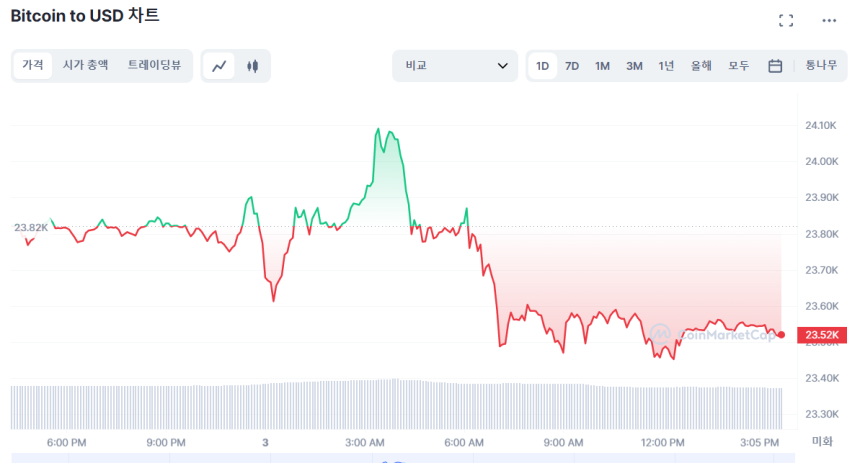The image size is (860, 463).
Task: Click the red current price dot
Action: [781, 335]
